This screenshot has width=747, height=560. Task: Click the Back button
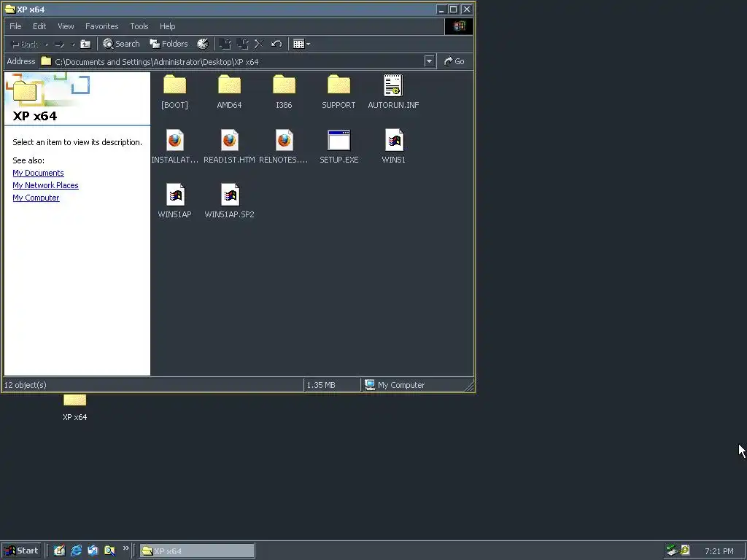pos(24,44)
